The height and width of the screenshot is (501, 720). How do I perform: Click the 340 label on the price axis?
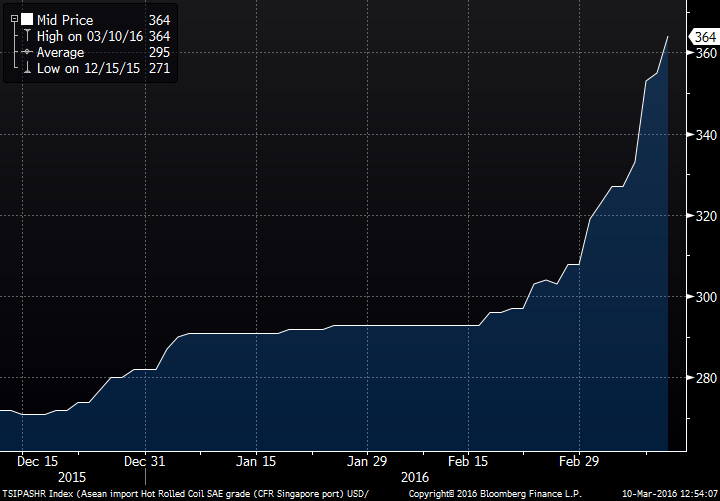[x=704, y=134]
